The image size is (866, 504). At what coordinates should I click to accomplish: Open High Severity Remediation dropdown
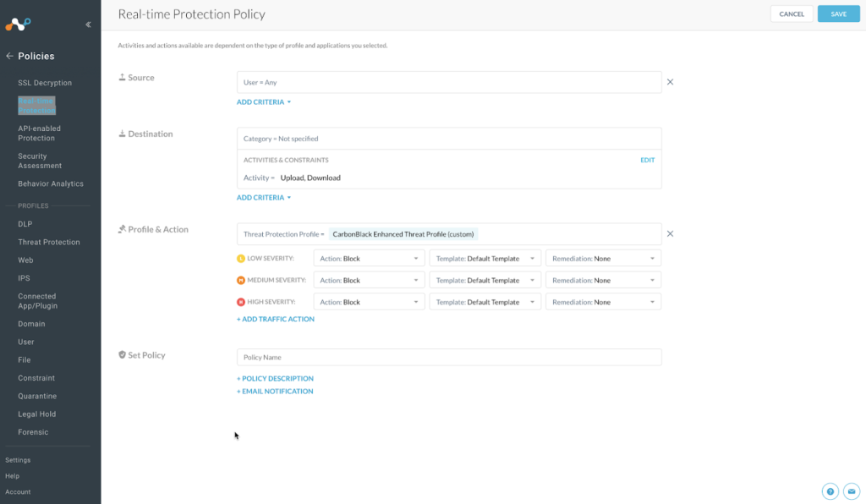pos(603,302)
